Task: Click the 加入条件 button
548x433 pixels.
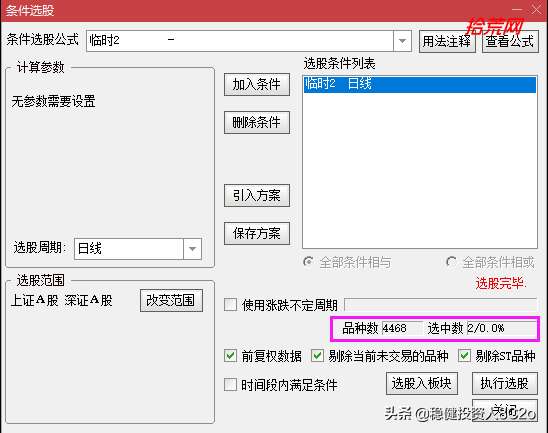Action: 257,84
